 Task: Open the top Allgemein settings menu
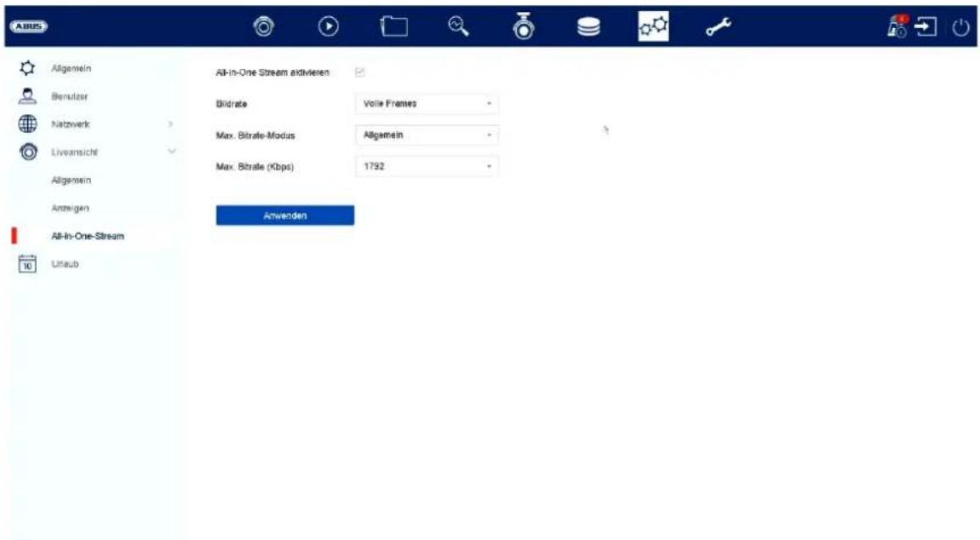pyautogui.click(x=72, y=68)
